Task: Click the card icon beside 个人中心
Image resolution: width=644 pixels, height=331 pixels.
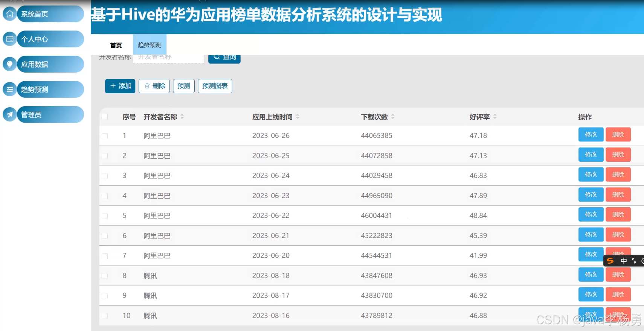Action: point(10,39)
